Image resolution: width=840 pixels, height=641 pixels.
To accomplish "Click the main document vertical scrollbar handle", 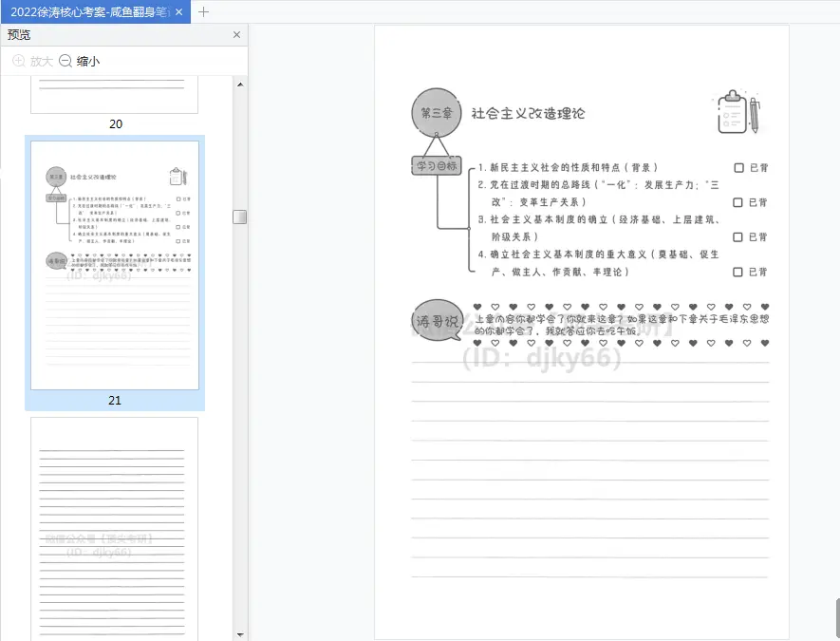I will (x=837, y=619).
